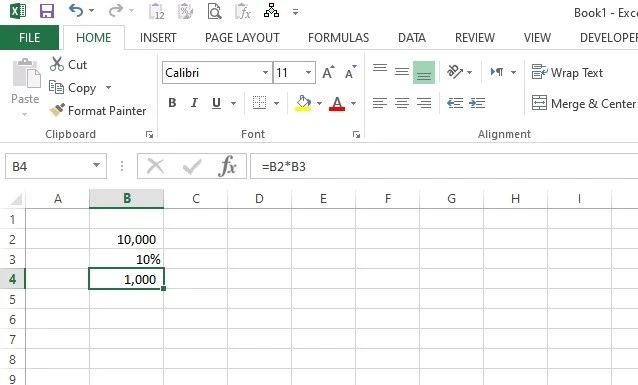Toggle Underline formatting
The height and width of the screenshot is (385, 638).
coord(216,103)
